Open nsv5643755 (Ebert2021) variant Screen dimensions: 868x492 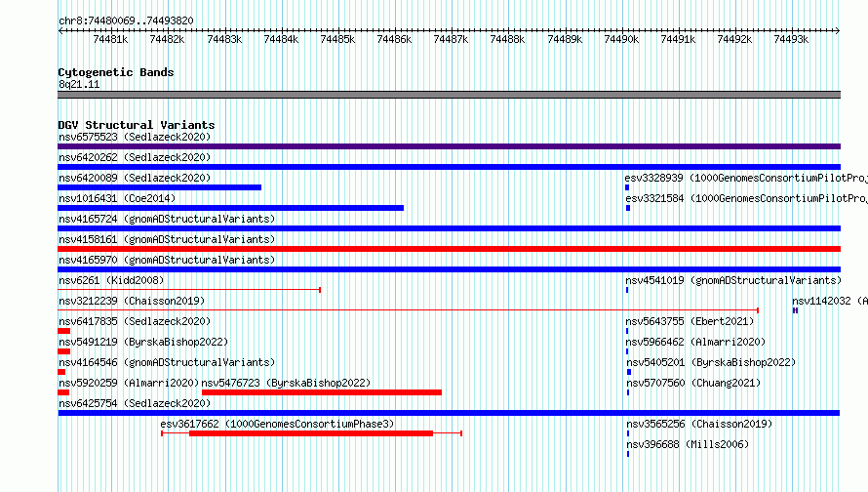690,321
